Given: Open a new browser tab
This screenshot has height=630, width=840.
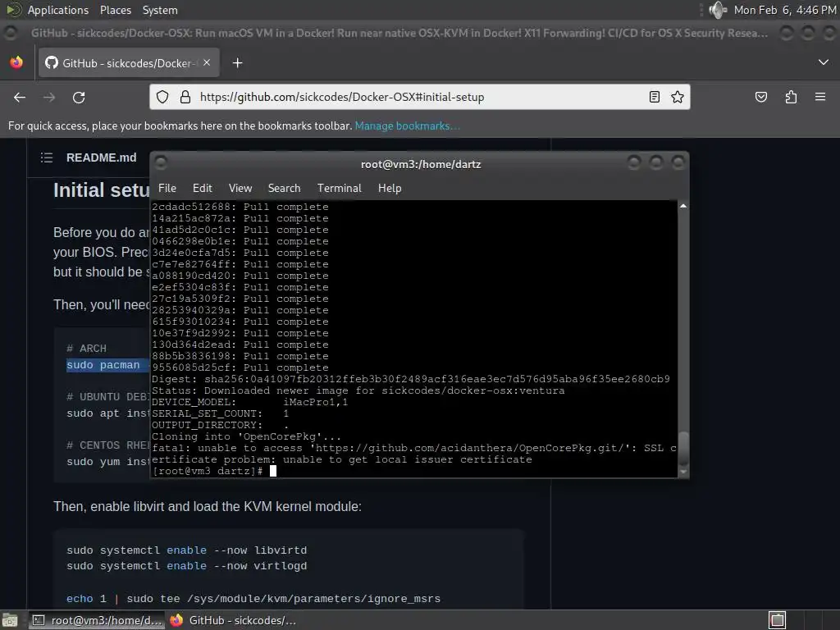Looking at the screenshot, I should [237, 63].
